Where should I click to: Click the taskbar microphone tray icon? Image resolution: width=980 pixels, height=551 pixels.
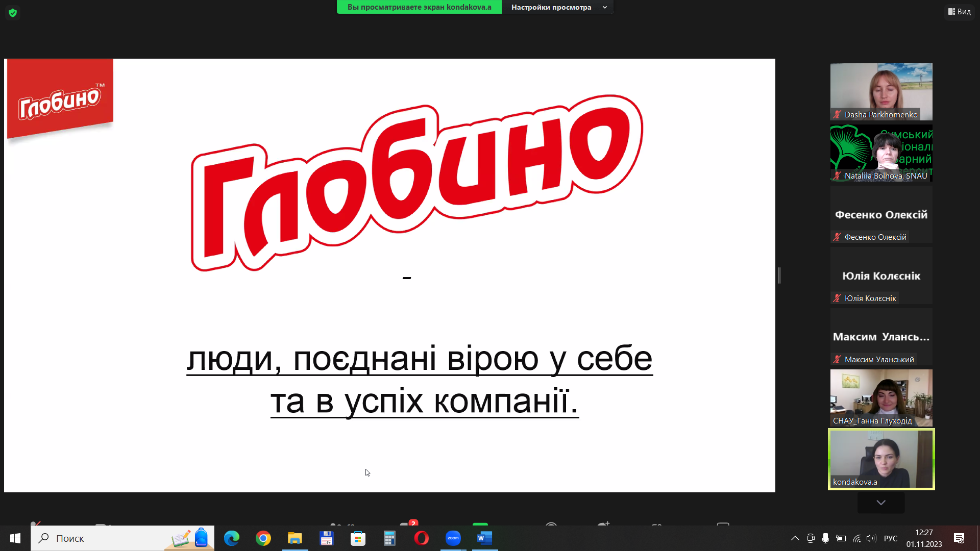click(825, 538)
